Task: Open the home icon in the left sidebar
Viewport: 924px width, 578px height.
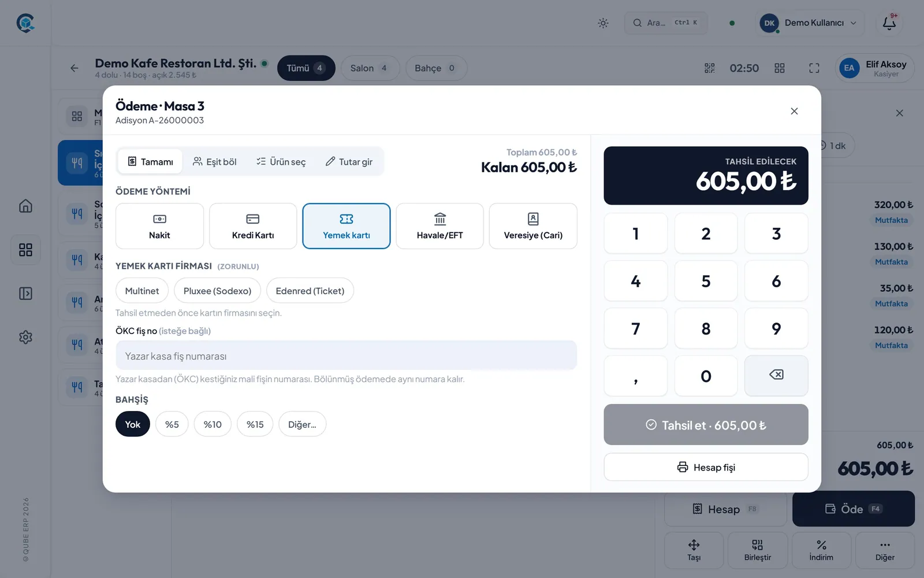Action: click(25, 206)
